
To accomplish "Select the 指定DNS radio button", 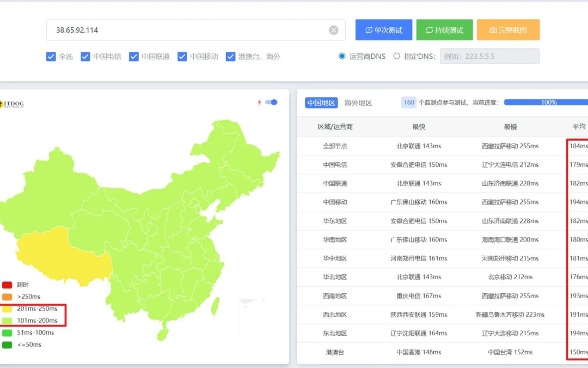I will pyautogui.click(x=396, y=56).
